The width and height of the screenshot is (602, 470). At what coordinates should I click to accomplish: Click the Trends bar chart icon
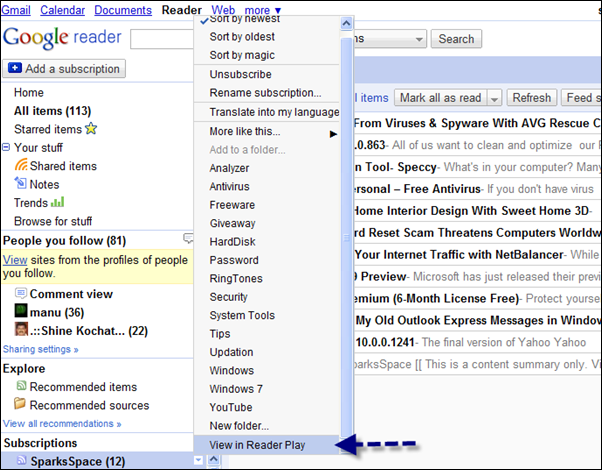click(58, 202)
